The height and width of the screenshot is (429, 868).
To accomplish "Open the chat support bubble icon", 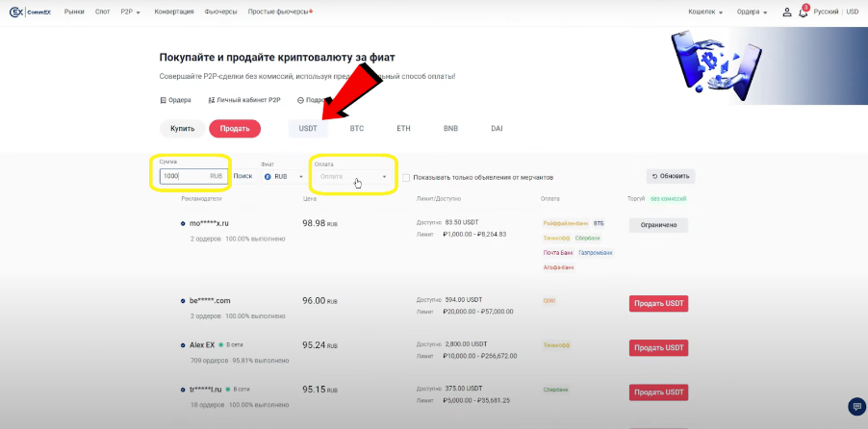I will 855,406.
